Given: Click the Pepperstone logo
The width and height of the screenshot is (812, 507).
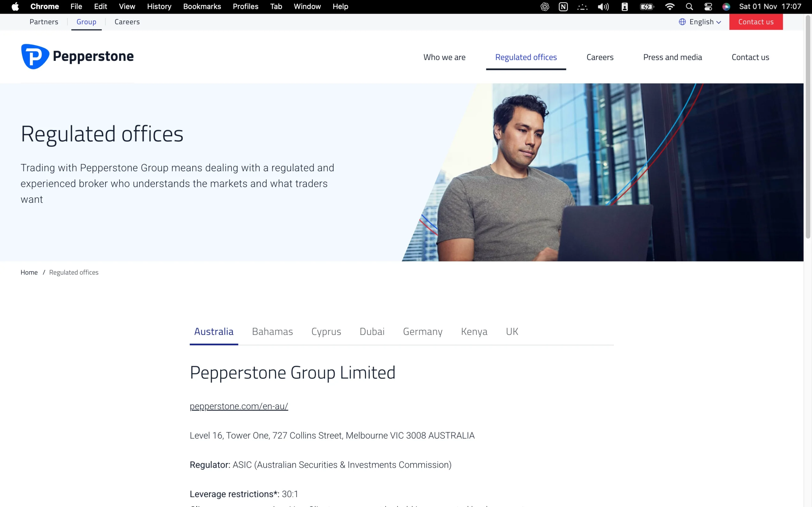Looking at the screenshot, I should tap(77, 56).
